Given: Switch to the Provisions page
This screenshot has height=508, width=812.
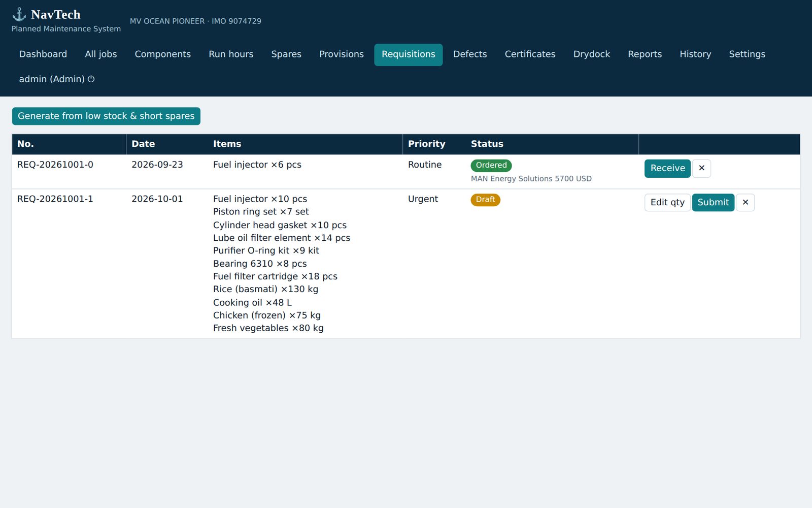Looking at the screenshot, I should 342,54.
